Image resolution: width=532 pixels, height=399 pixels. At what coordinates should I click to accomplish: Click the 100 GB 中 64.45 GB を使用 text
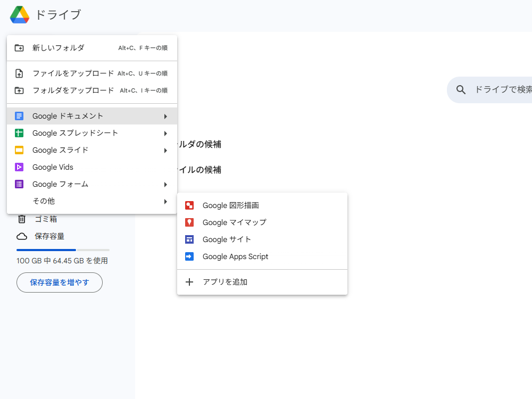[62, 261]
